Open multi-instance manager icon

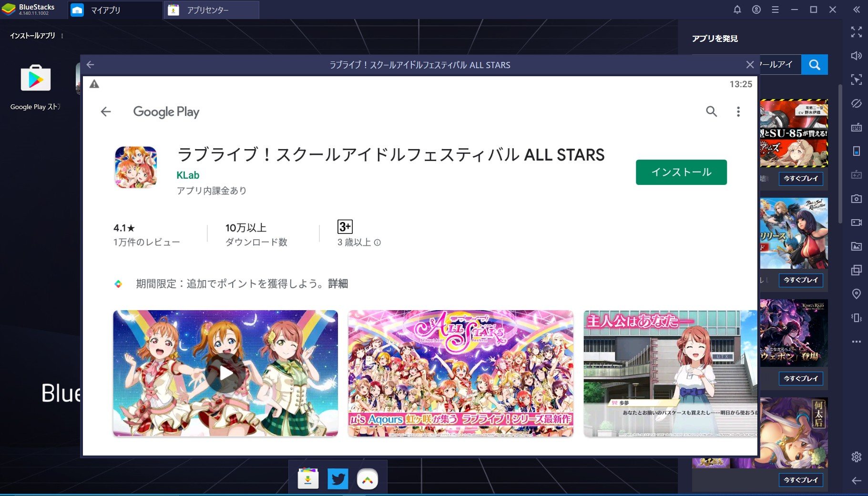[x=856, y=270]
